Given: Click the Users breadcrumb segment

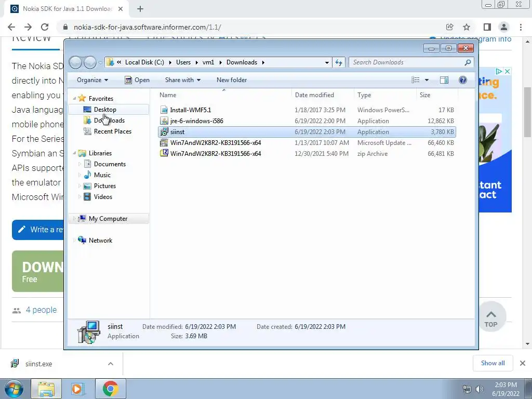Looking at the screenshot, I should [183, 62].
